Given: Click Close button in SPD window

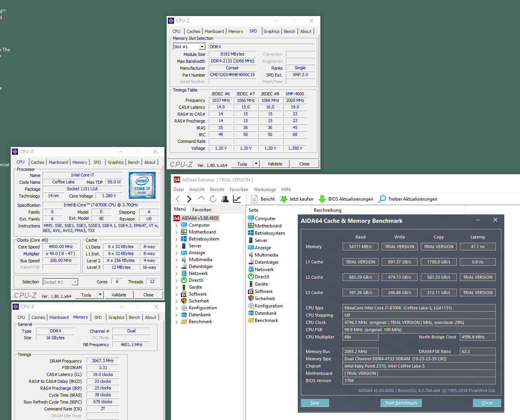Looking at the screenshot, I should (x=304, y=164).
